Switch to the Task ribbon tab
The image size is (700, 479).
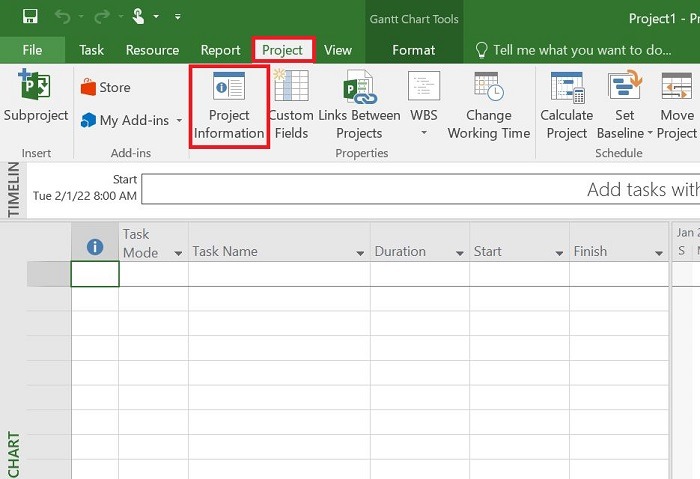pyautogui.click(x=92, y=50)
